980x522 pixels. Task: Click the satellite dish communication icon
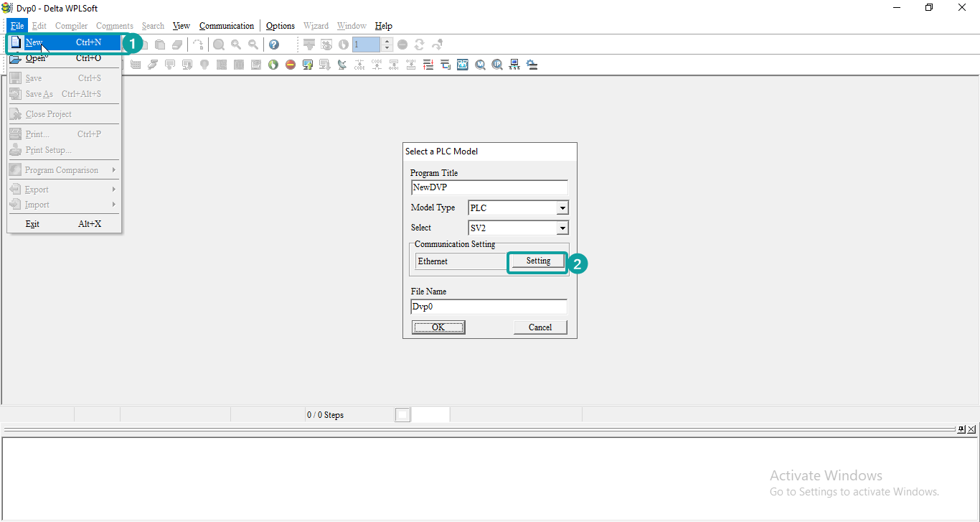pos(342,65)
